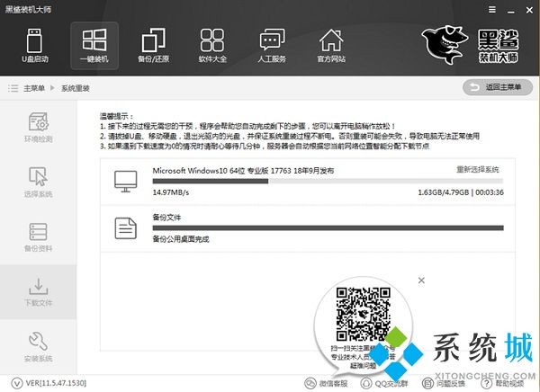Open 问题反馈 feedback

[443, 383]
